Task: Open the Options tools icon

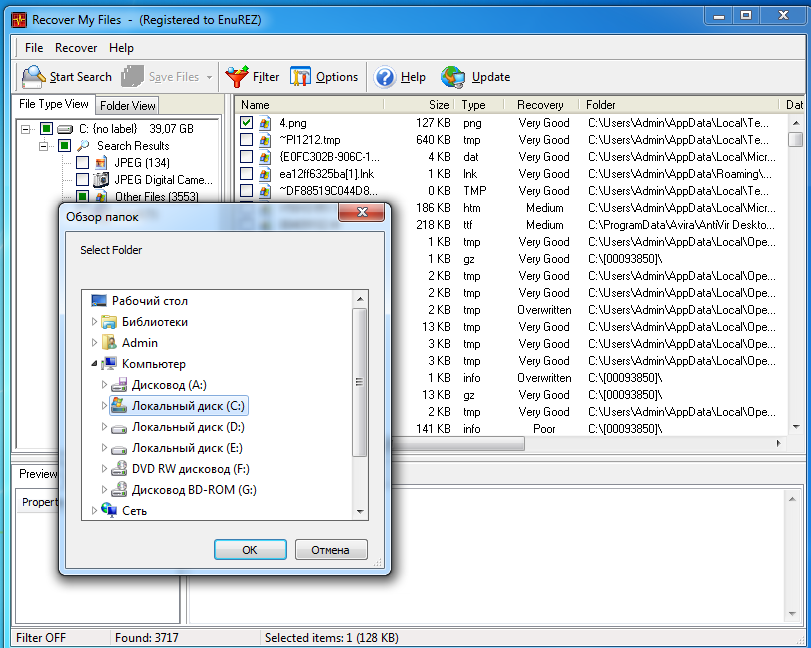Action: pos(300,77)
